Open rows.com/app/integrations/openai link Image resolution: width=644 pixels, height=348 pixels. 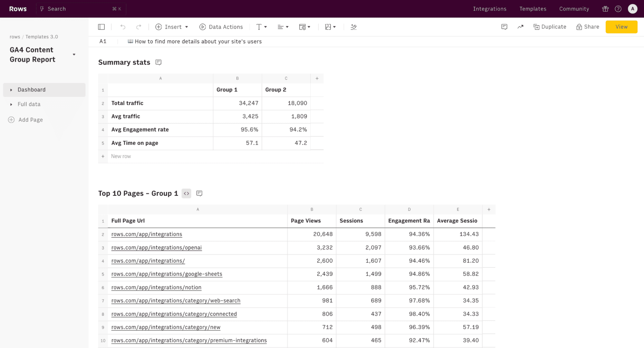coord(156,248)
